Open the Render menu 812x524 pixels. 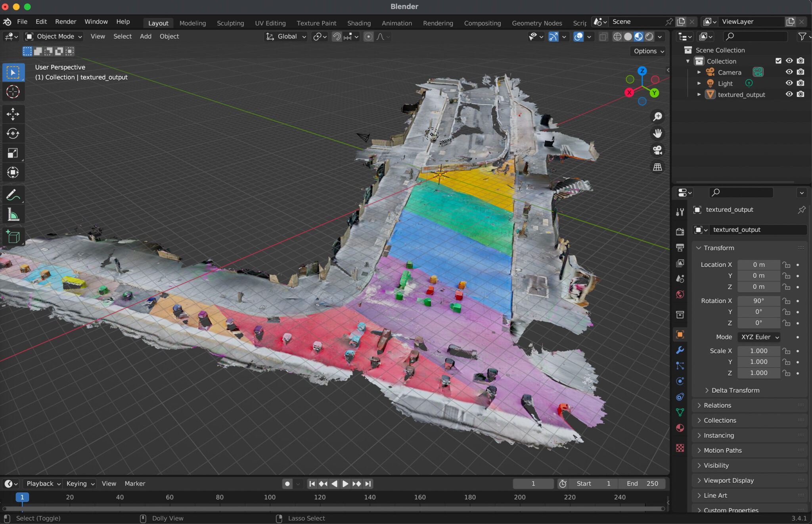click(x=65, y=22)
